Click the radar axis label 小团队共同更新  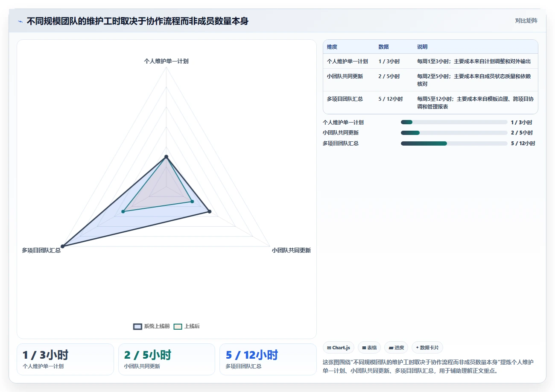click(291, 250)
